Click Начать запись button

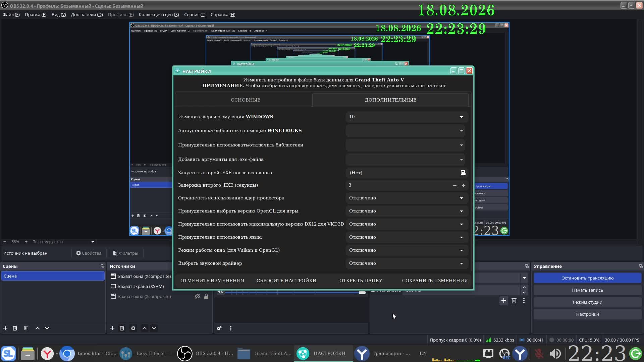pyautogui.click(x=587, y=290)
